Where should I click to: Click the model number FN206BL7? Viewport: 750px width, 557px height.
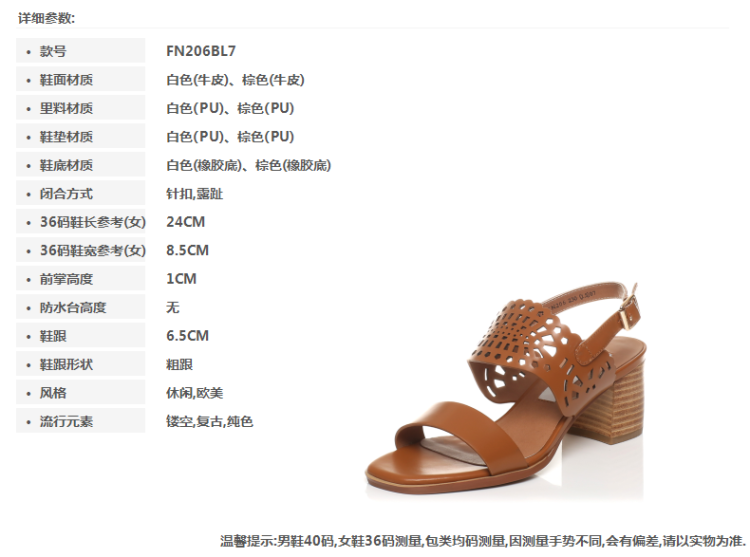(201, 51)
